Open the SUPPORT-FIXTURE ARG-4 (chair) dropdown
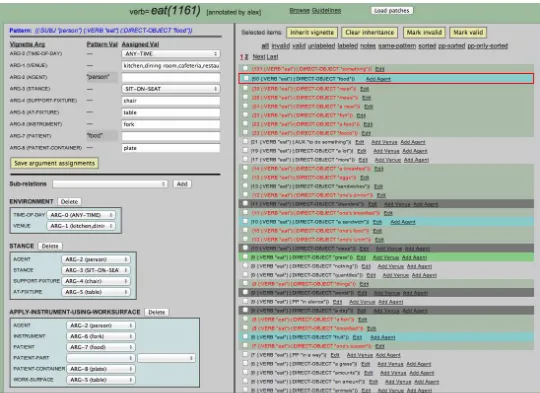The height and width of the screenshot is (393, 540). tap(96, 281)
